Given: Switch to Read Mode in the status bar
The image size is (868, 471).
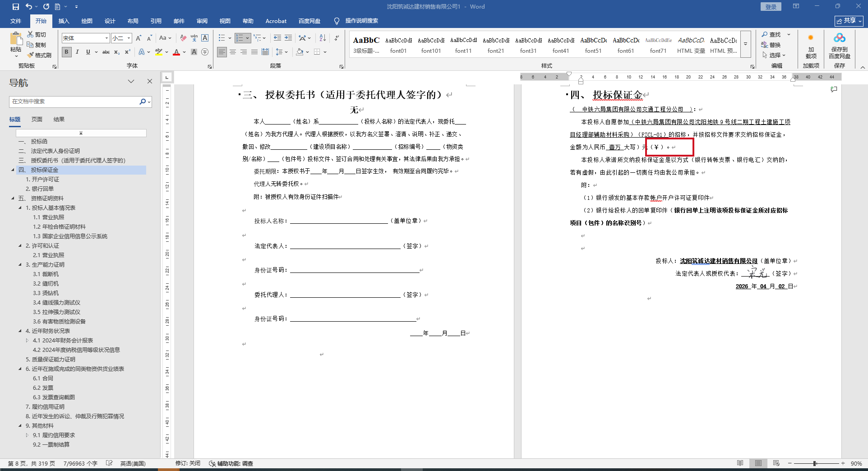Looking at the screenshot, I should (740, 463).
